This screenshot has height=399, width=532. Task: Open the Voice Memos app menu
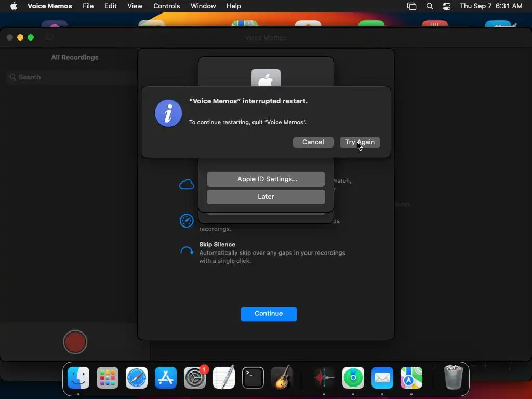tap(49, 6)
